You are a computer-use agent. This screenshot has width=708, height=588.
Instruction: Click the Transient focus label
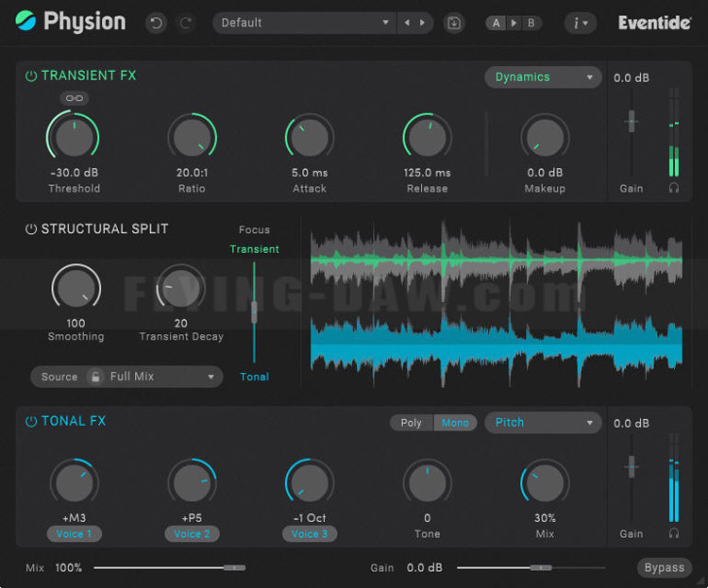254,249
